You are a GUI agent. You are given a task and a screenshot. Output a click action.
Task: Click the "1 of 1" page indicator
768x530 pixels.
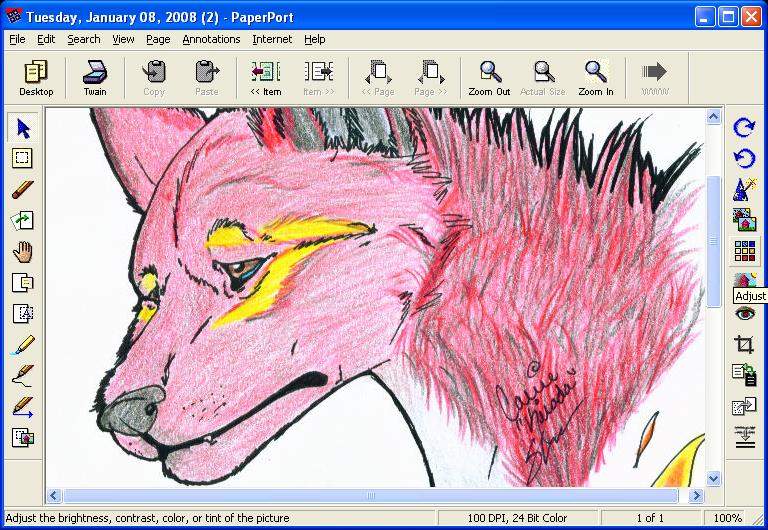pyautogui.click(x=650, y=518)
